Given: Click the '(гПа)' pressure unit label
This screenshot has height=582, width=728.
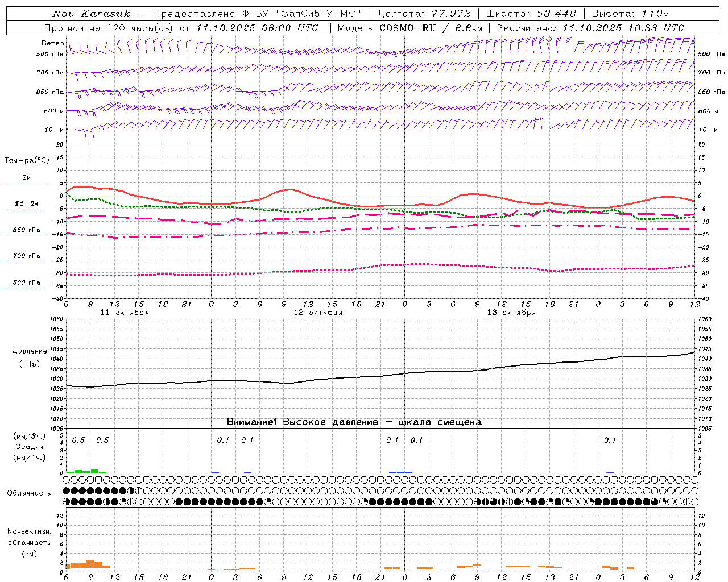Looking at the screenshot, I should click(x=30, y=364).
